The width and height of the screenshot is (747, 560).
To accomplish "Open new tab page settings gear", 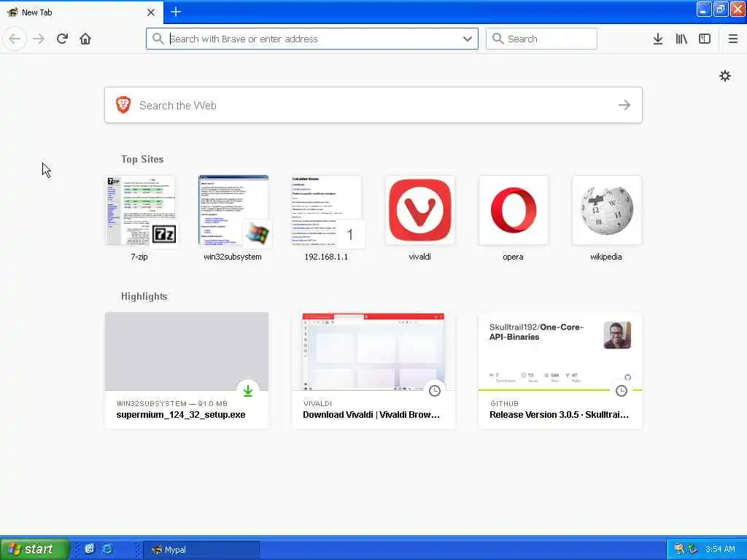I will (724, 76).
